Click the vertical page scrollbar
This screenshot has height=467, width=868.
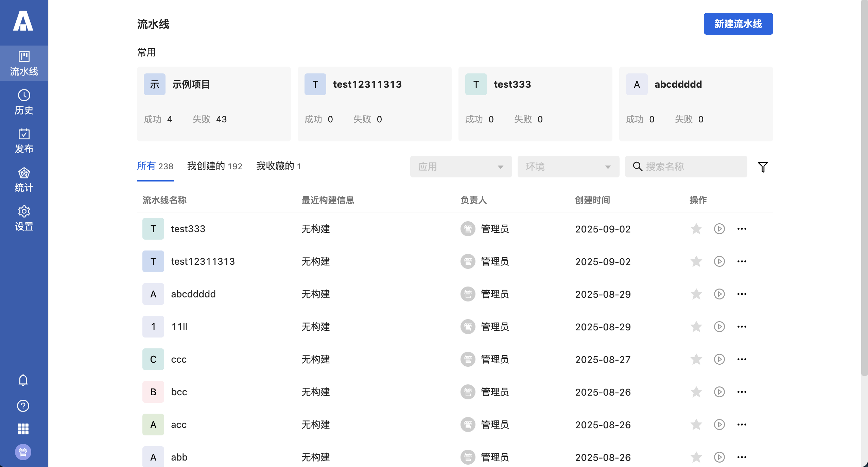[864, 188]
